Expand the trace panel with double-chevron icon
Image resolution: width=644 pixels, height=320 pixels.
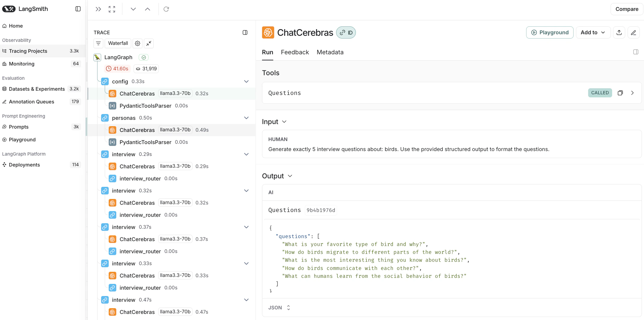(98, 9)
